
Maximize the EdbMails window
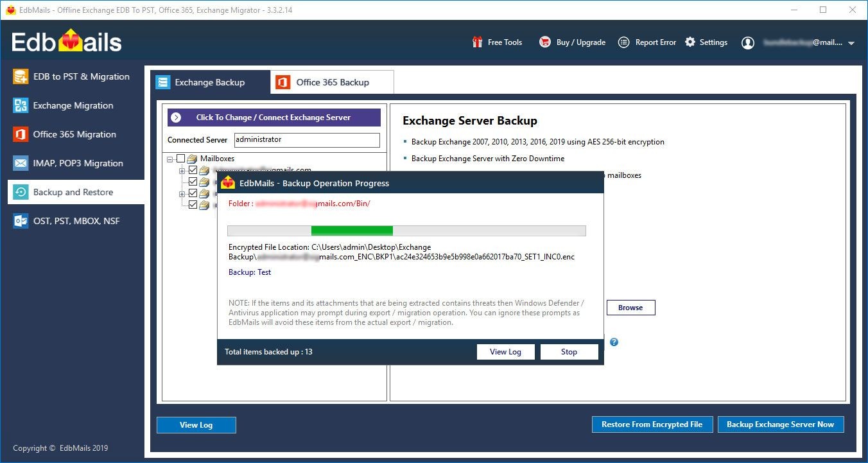tap(823, 10)
